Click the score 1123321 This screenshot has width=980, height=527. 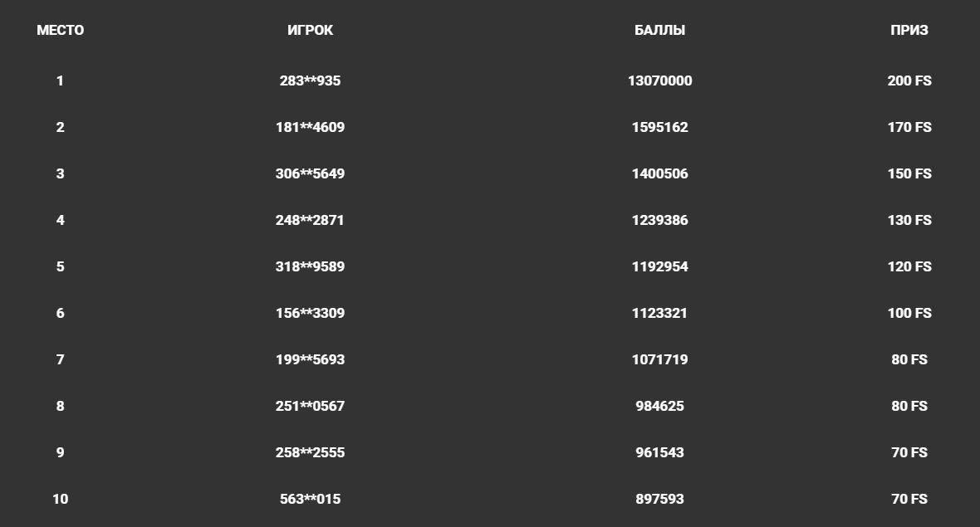[x=659, y=313]
